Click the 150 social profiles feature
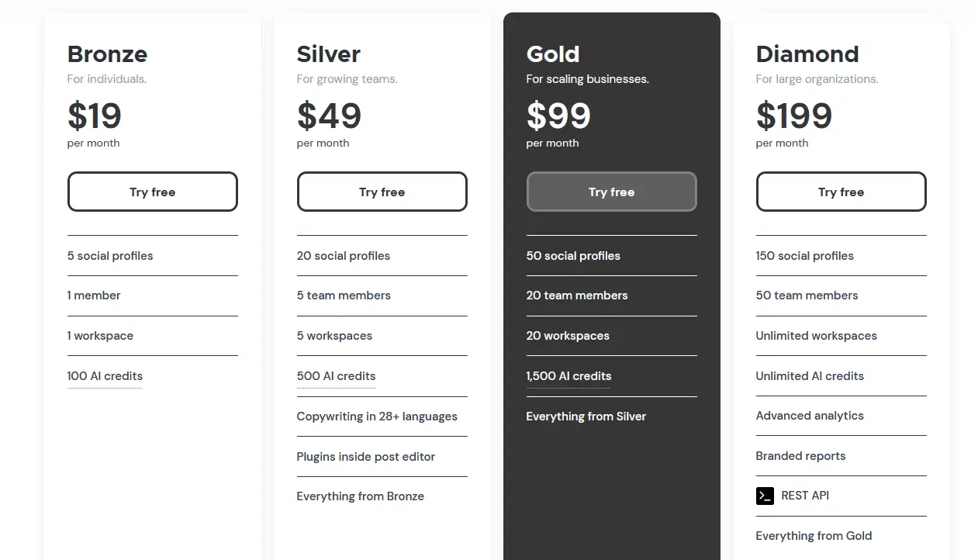The image size is (978, 560). [x=804, y=256]
